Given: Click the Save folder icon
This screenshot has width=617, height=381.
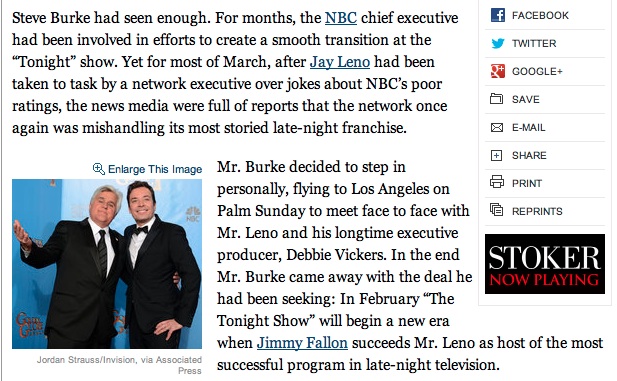Looking at the screenshot, I should [497, 99].
